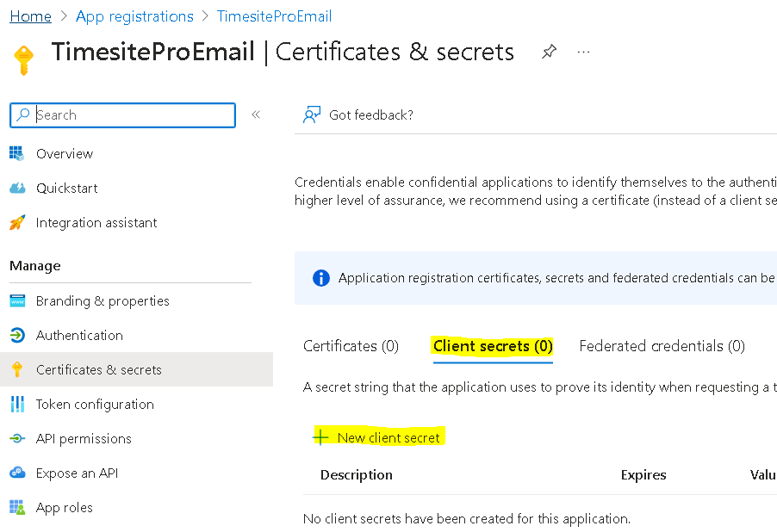The height and width of the screenshot is (532, 777).
Task: Click the App roles icon
Action: point(17,508)
